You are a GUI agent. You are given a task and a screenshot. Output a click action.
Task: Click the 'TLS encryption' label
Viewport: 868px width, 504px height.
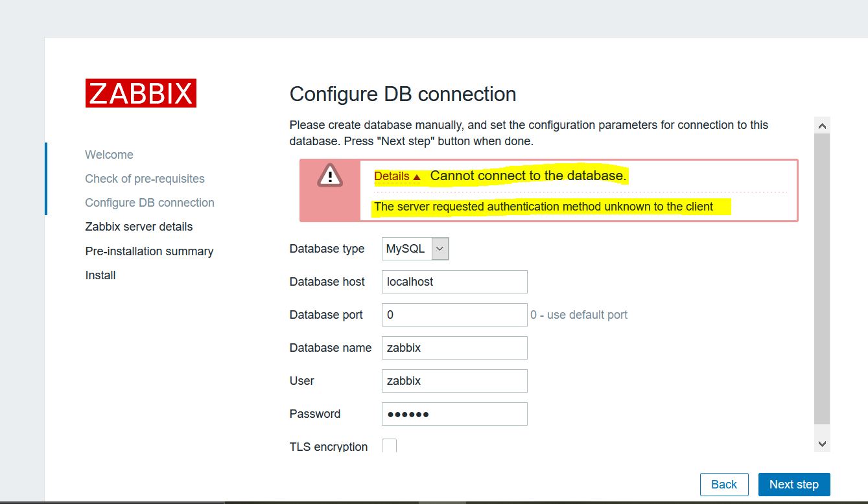point(328,447)
